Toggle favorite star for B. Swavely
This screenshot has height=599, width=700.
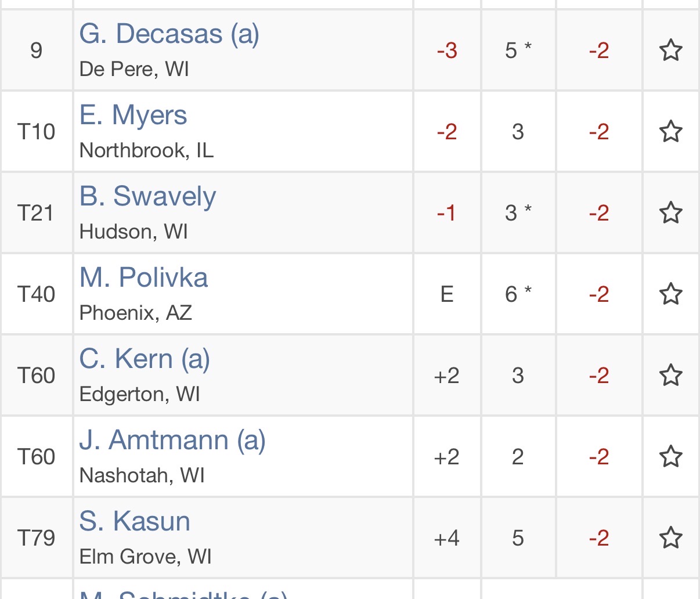point(670,213)
